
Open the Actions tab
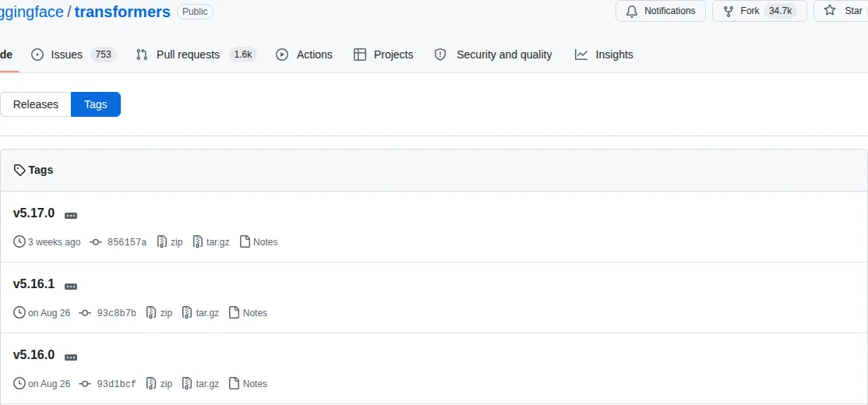pyautogui.click(x=304, y=55)
